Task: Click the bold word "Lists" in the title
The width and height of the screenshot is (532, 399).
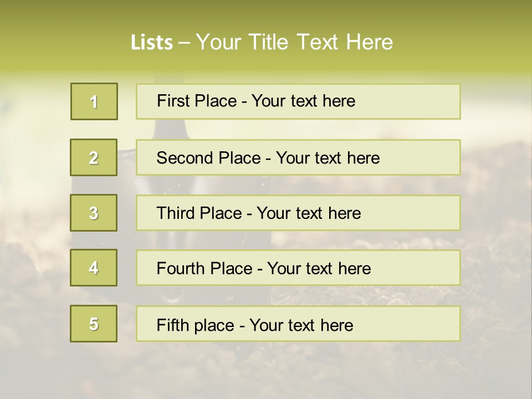Action: click(151, 42)
